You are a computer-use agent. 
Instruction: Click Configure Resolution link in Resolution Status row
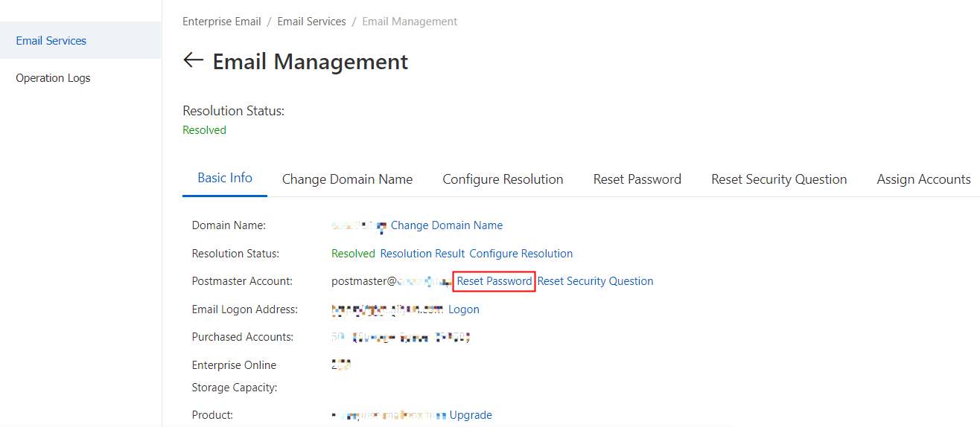(x=521, y=254)
